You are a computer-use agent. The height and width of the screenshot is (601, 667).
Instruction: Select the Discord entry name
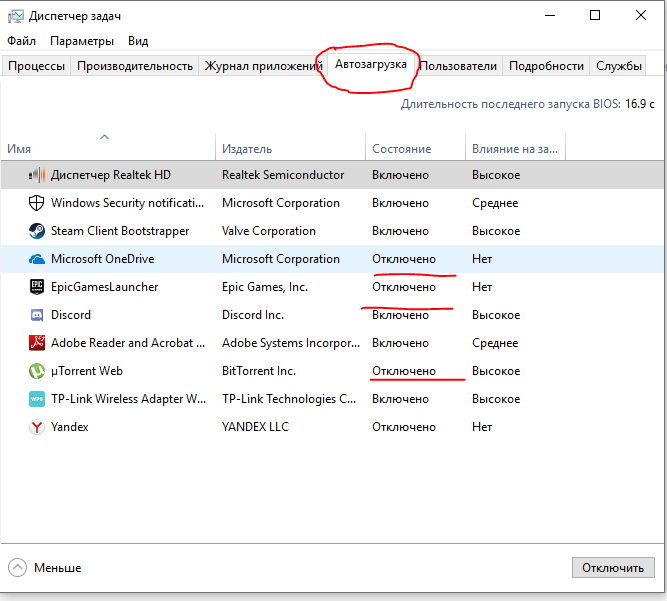coord(71,315)
